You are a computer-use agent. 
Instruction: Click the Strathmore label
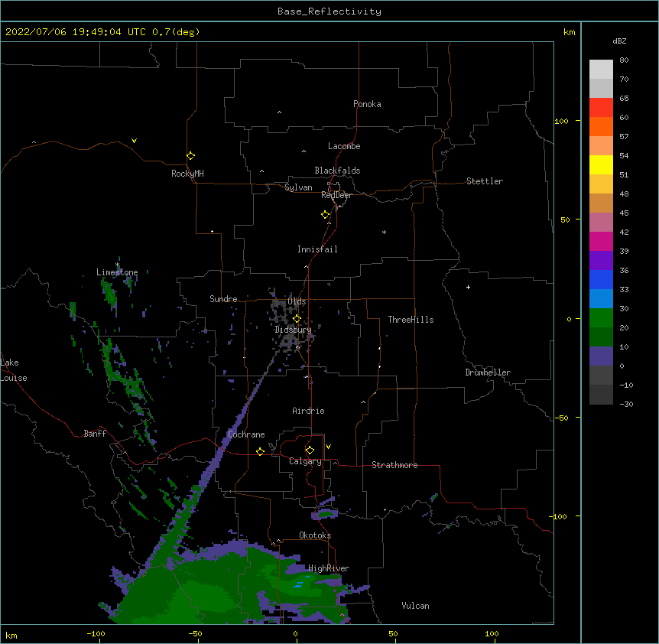(x=394, y=465)
